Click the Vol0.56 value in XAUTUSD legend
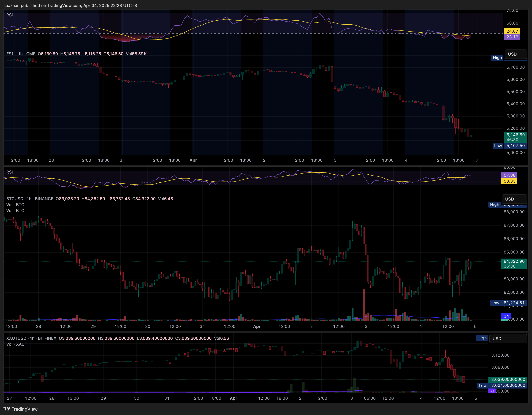This screenshot has width=532, height=415. pos(221,338)
